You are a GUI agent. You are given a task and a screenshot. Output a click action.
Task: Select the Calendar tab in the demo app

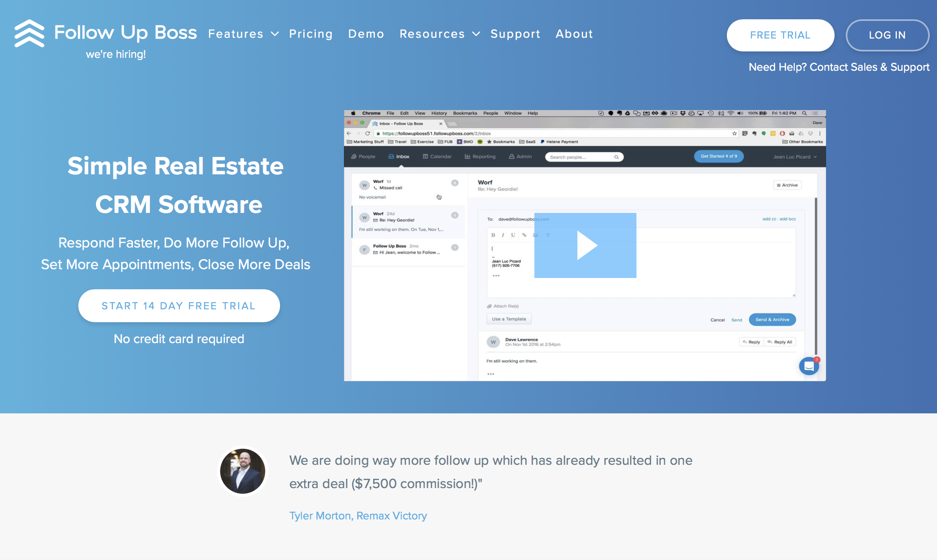[x=437, y=157]
